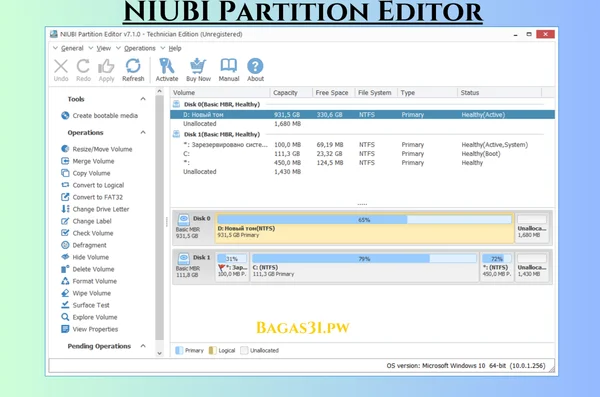Select the Merge Volume icon
Screen dimensions: 600x397
(65, 161)
